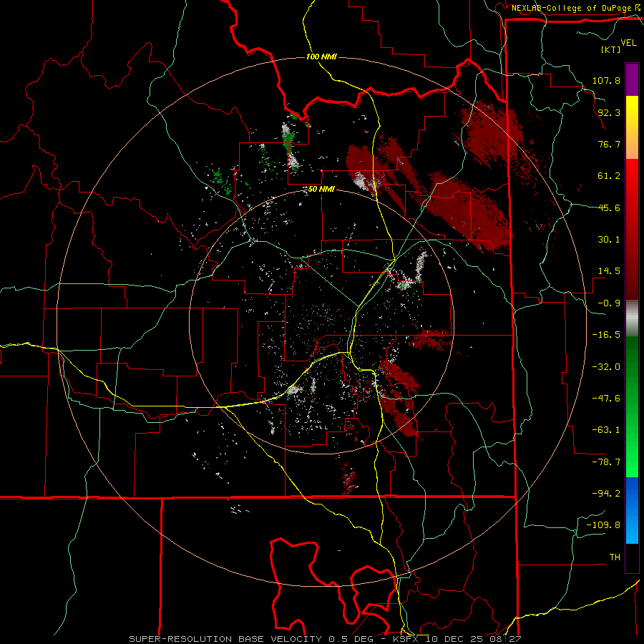Click the 107.8 velocity scale value
644x644 pixels.
click(x=606, y=80)
